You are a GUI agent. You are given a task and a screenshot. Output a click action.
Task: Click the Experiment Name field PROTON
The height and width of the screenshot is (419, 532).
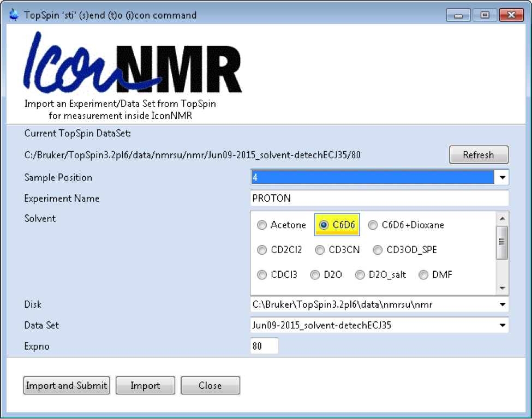tap(379, 198)
